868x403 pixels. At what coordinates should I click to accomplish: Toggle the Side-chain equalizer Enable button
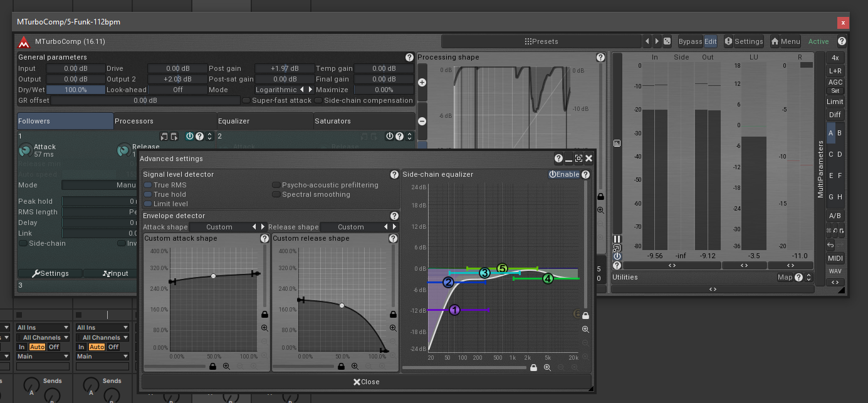tap(564, 174)
